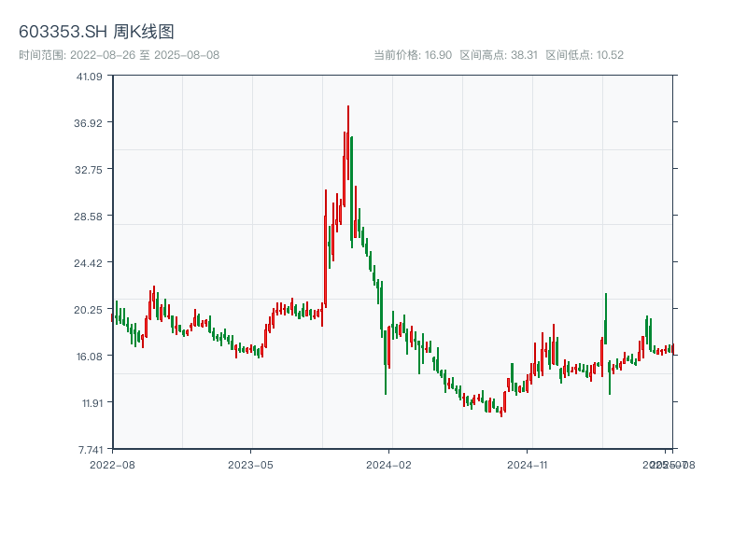Image resolution: width=747 pixels, height=560 pixels.
Task: Click the period low label 区间低点: 10.52
Action: pos(585,55)
